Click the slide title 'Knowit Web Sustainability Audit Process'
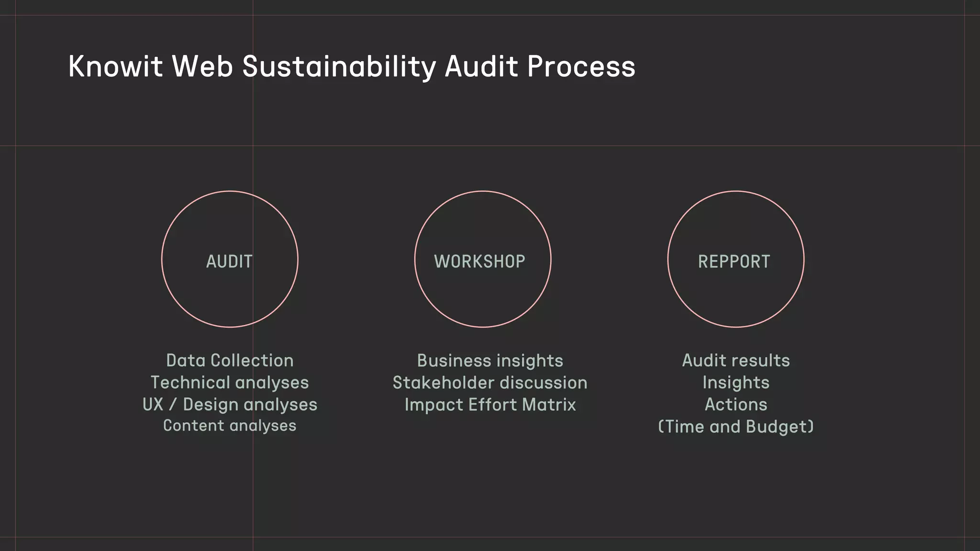The width and height of the screenshot is (980, 551). click(352, 66)
